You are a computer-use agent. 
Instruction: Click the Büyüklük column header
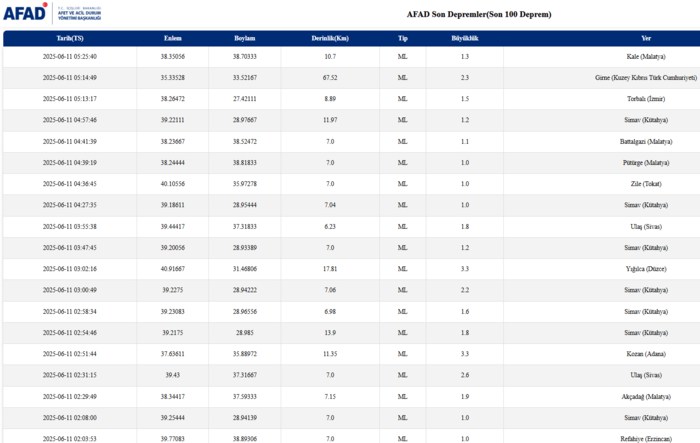point(465,37)
